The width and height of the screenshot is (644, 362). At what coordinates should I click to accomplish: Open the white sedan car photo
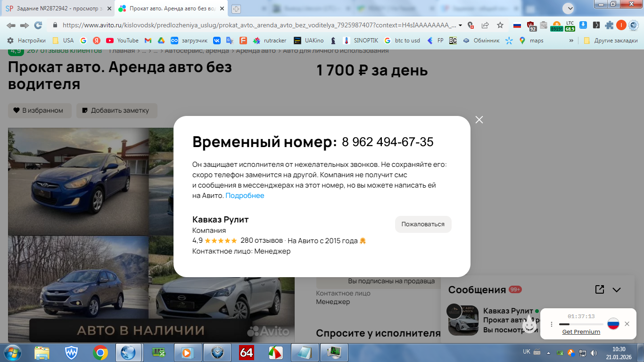(222, 302)
